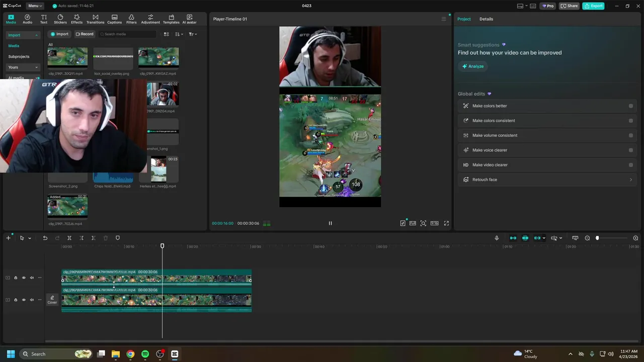Image resolution: width=644 pixels, height=362 pixels.
Task: Open Spotify from the Windows taskbar
Action: (145, 354)
